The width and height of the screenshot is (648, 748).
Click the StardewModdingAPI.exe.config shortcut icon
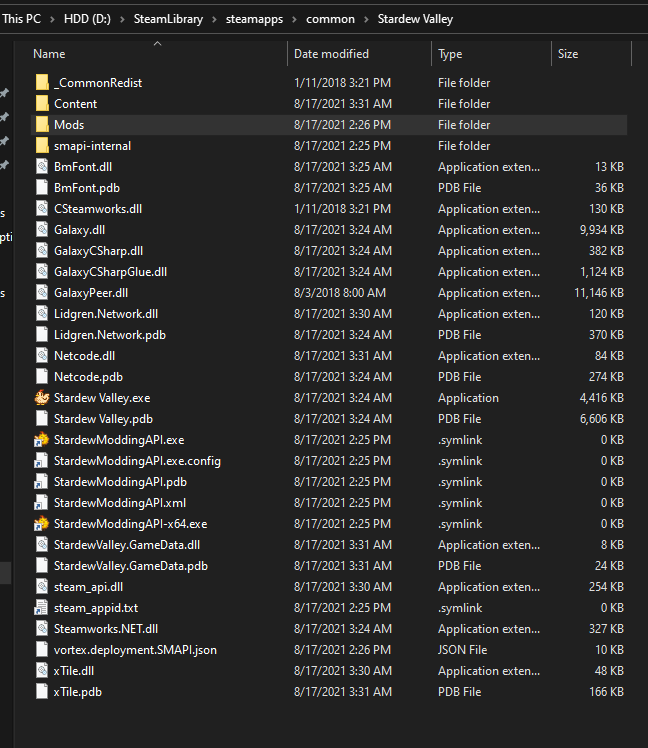pyautogui.click(x=42, y=460)
